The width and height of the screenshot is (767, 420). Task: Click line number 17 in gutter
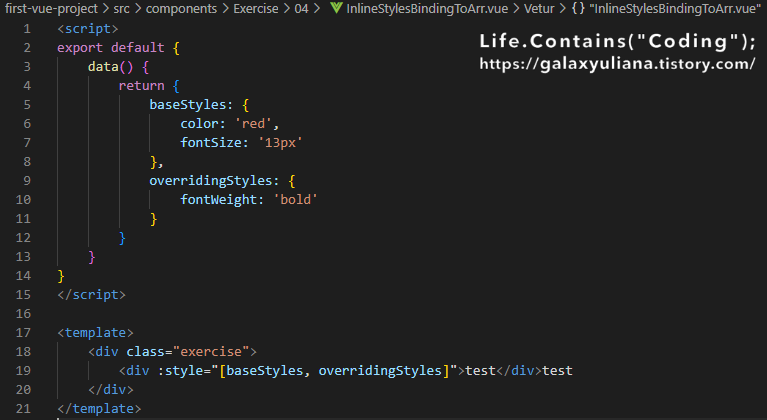(23, 332)
